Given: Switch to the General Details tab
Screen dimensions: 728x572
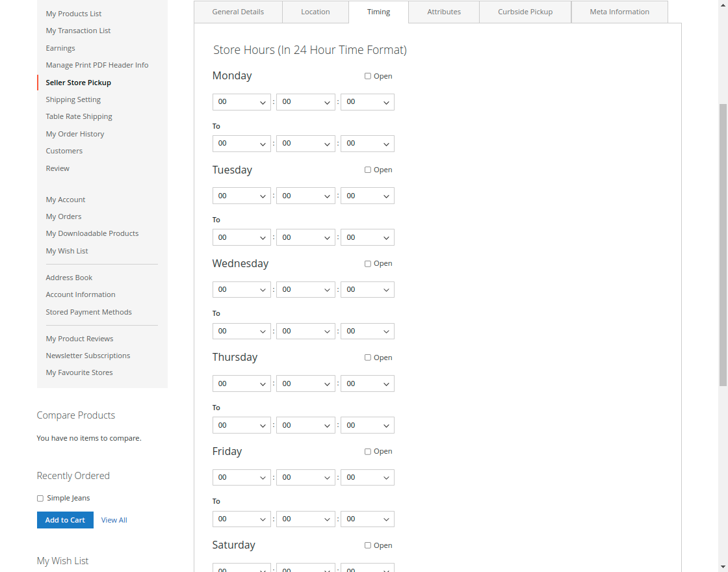Looking at the screenshot, I should (x=238, y=12).
